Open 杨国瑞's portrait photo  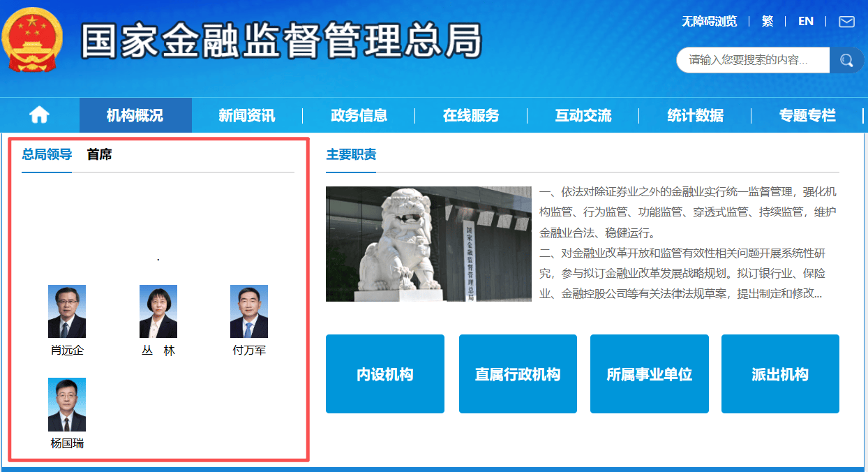67,404
